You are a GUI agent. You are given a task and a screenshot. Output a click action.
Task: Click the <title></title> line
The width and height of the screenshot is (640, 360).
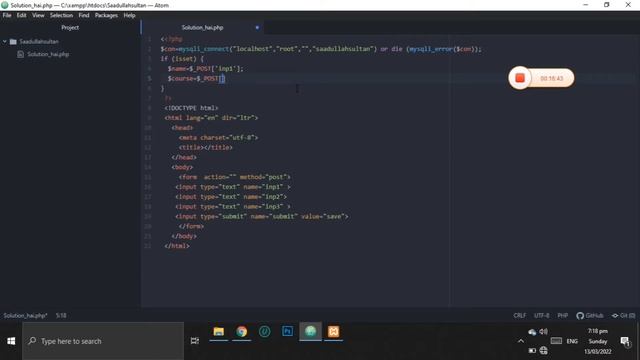(205, 147)
